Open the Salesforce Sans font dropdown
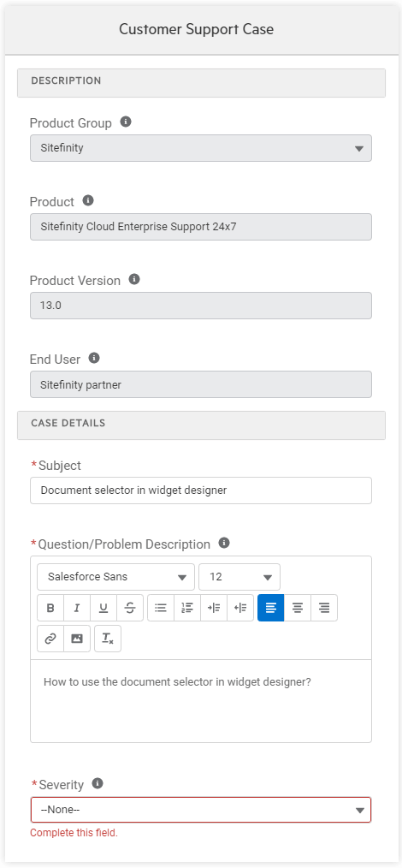The width and height of the screenshot is (402, 868). [x=116, y=577]
